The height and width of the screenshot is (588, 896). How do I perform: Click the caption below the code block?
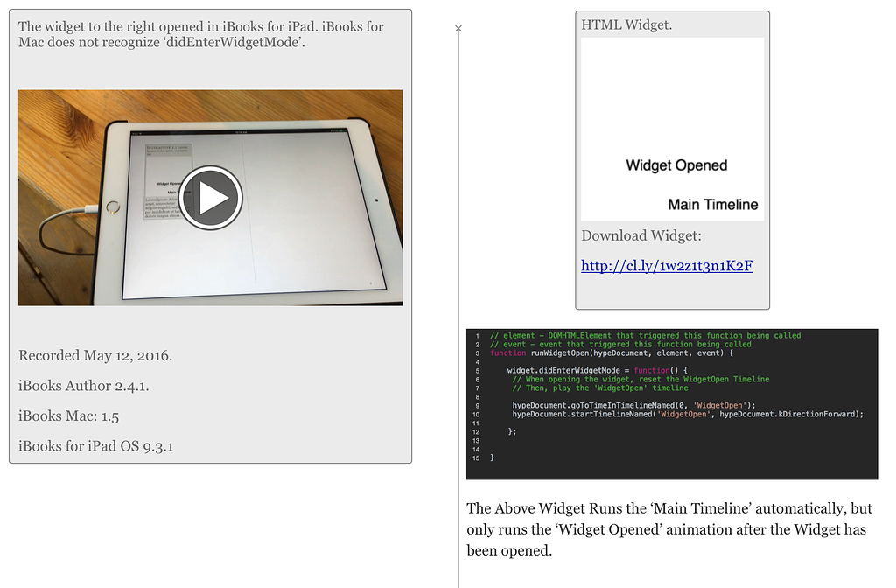669,529
